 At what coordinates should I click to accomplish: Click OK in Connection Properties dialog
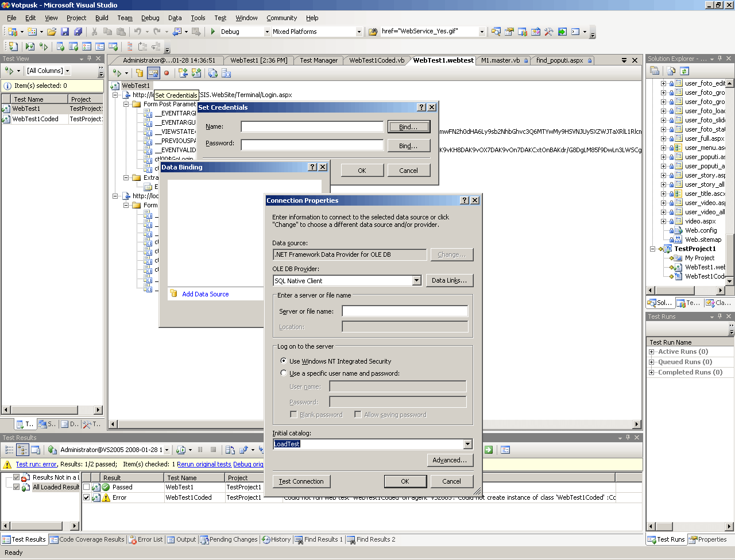click(405, 481)
